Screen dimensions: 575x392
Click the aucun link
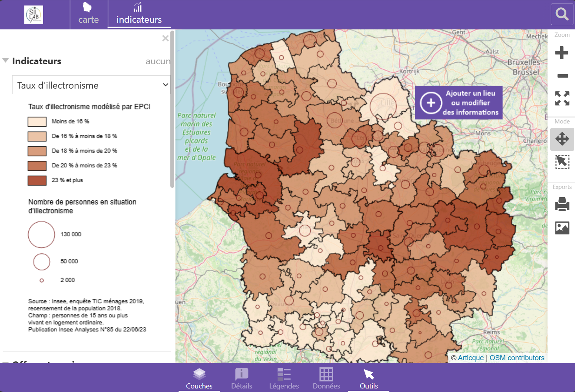pyautogui.click(x=158, y=61)
